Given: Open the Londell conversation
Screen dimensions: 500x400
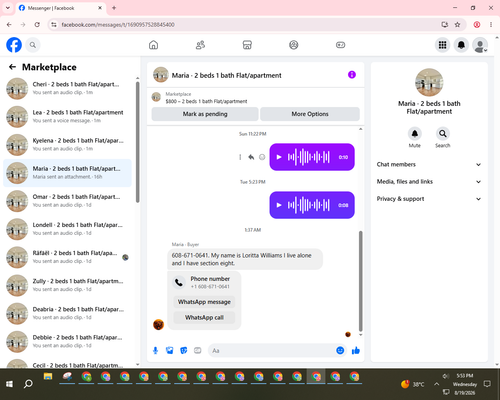Looking at the screenshot, I should pos(68,229).
